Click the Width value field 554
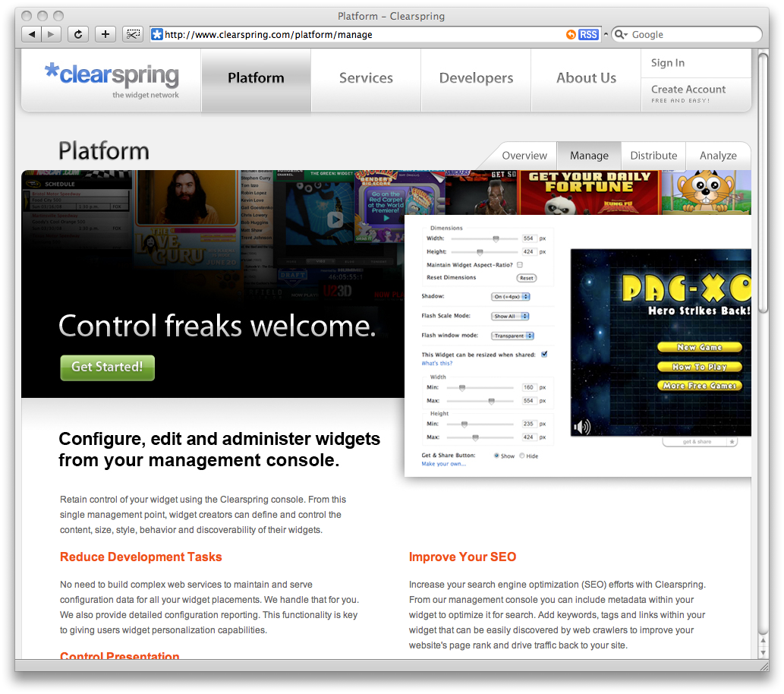Image resolution: width=784 pixels, height=694 pixels. click(528, 238)
